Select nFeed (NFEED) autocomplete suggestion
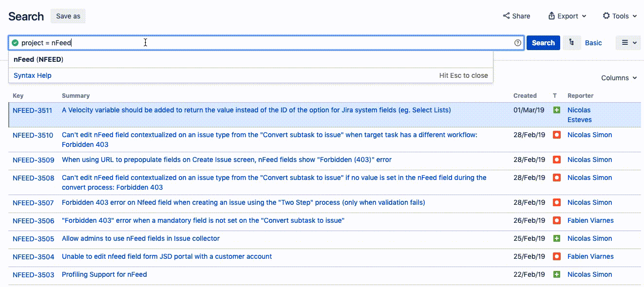Screen dimensions: 644x287 tap(38, 59)
